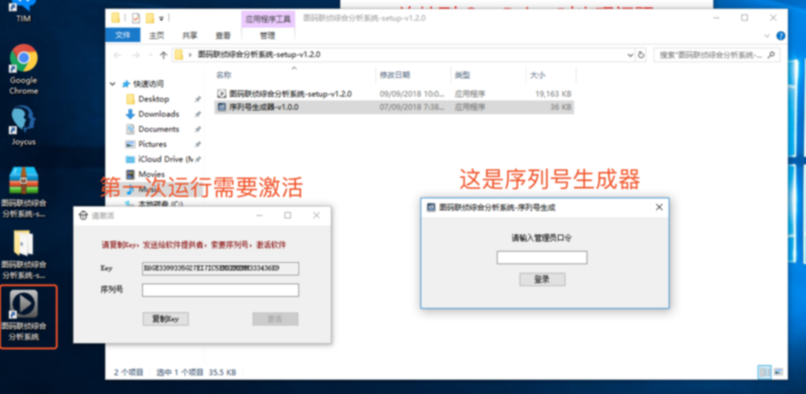The image size is (806, 394).
Task: Select the WinRAR archive icon on desktop
Action: (x=24, y=181)
